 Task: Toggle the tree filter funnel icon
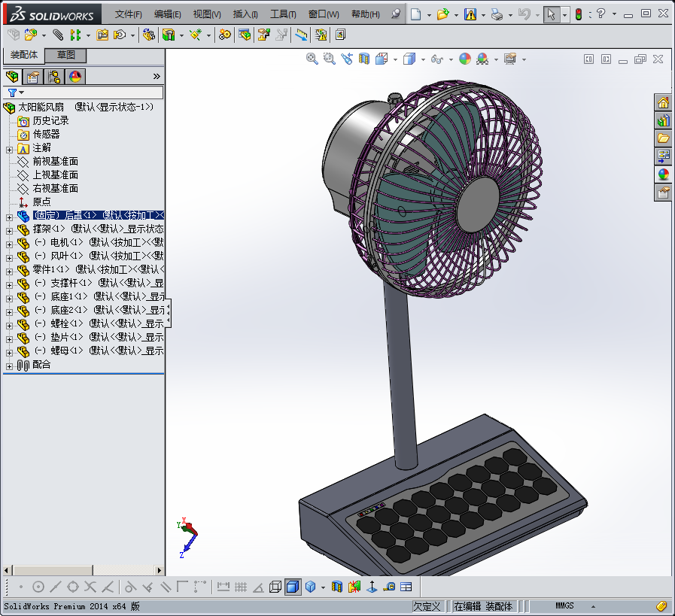click(x=12, y=93)
